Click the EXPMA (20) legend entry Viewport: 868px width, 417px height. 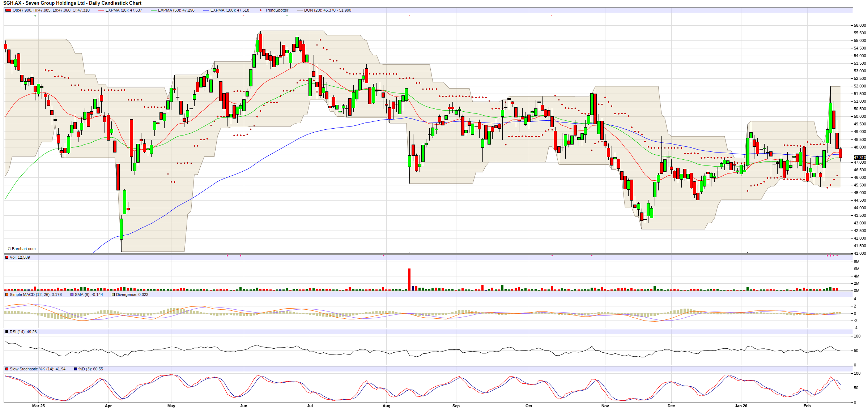tap(123, 10)
